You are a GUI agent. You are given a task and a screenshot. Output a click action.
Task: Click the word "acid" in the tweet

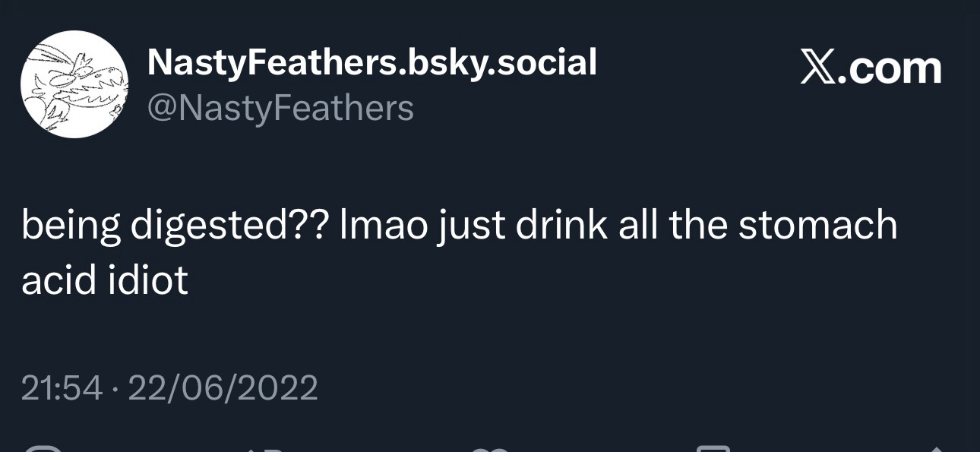pyautogui.click(x=58, y=280)
